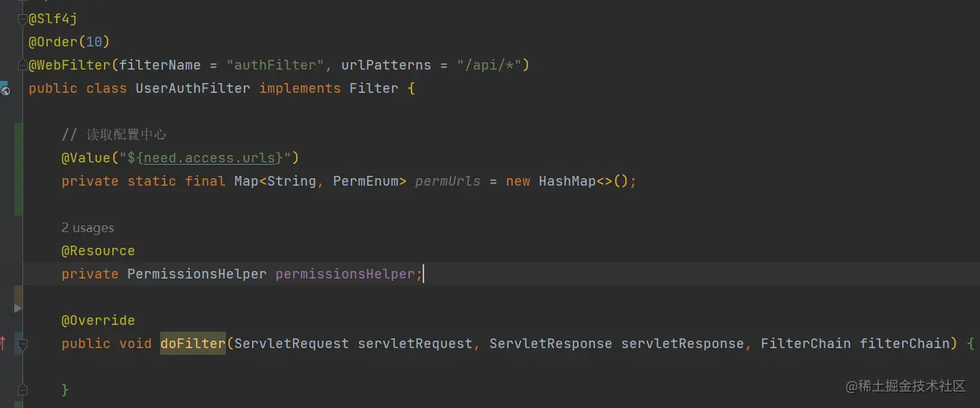This screenshot has width=980, height=408.
Task: Click the red implements-method arrow in gutter
Action: pos(3,344)
